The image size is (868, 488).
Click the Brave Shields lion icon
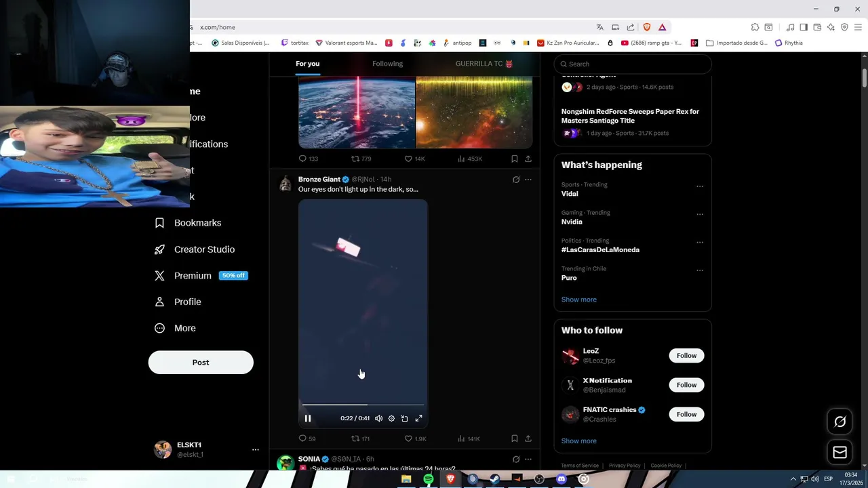tap(646, 27)
